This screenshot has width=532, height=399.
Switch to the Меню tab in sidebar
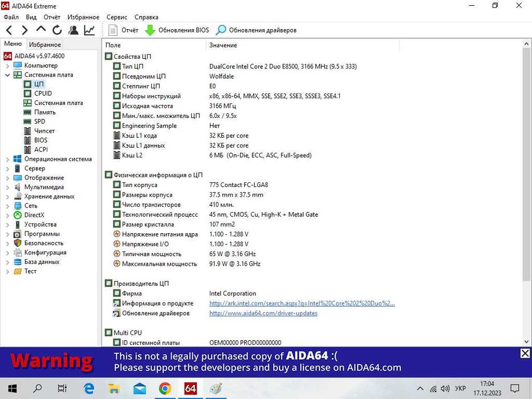pyautogui.click(x=13, y=44)
